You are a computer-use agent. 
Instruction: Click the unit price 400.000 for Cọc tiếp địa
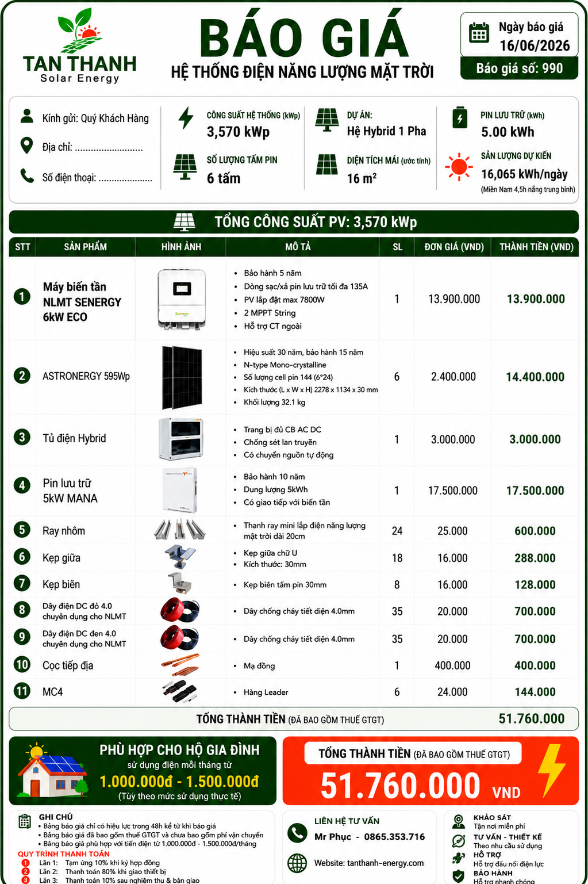(x=452, y=665)
